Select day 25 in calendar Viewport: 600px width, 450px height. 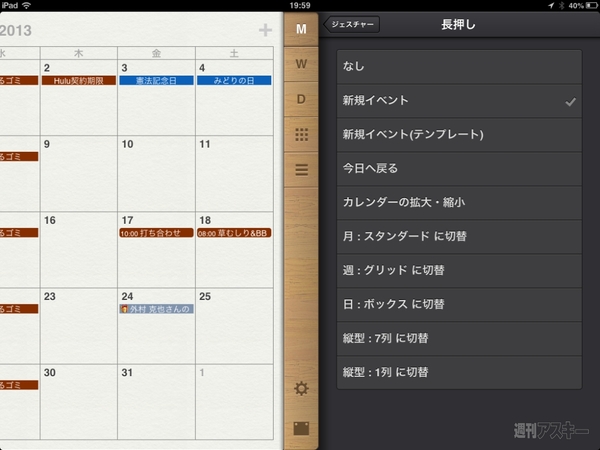tap(234, 326)
